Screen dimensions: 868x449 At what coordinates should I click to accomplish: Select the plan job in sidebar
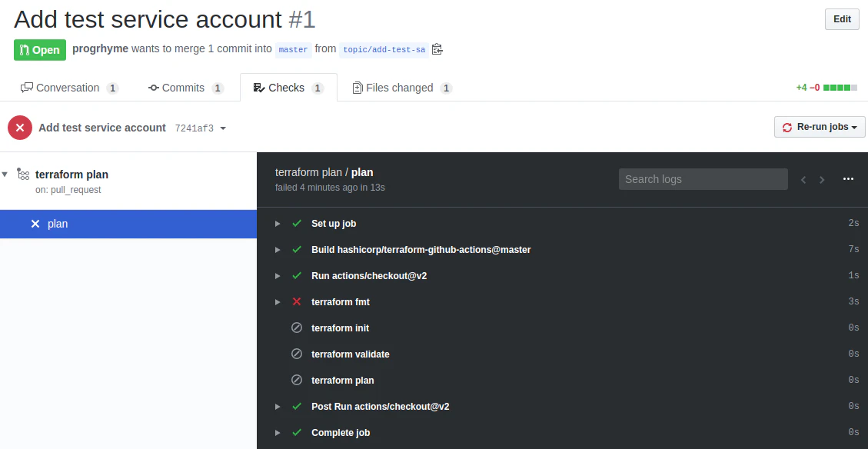pyautogui.click(x=128, y=224)
